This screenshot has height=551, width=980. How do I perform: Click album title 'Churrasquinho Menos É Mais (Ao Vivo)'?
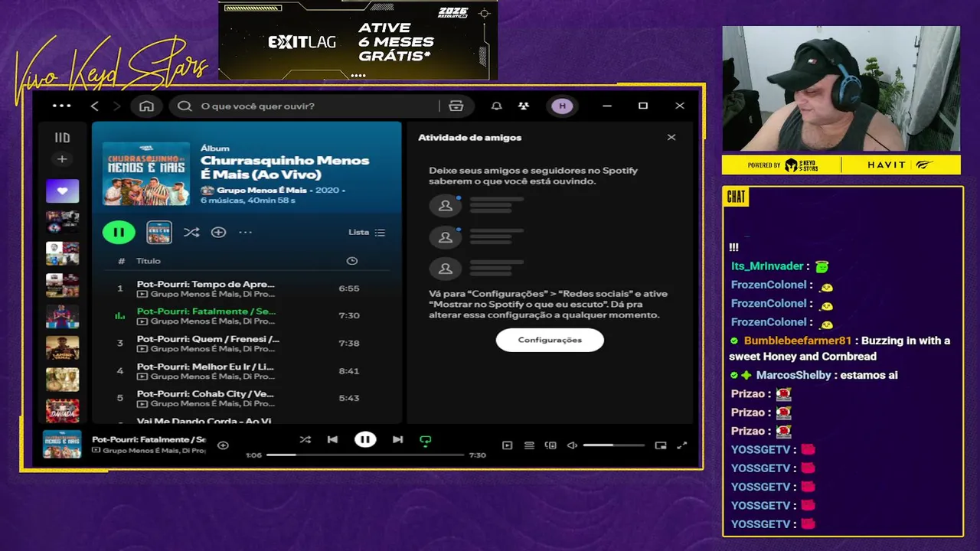(x=285, y=168)
